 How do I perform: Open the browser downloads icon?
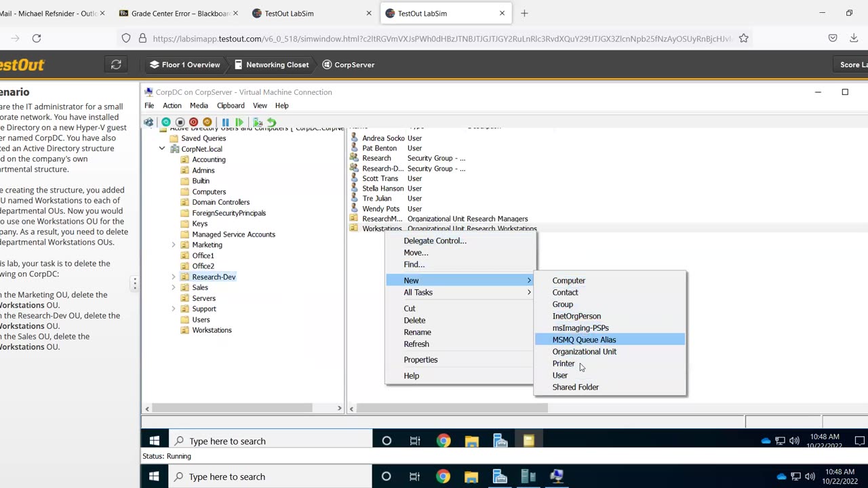point(853,39)
